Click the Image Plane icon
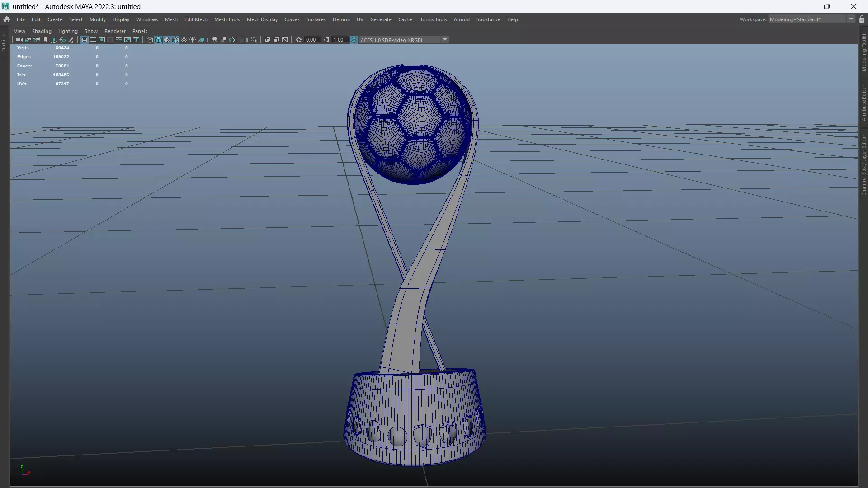868x488 pixels. pos(54,40)
